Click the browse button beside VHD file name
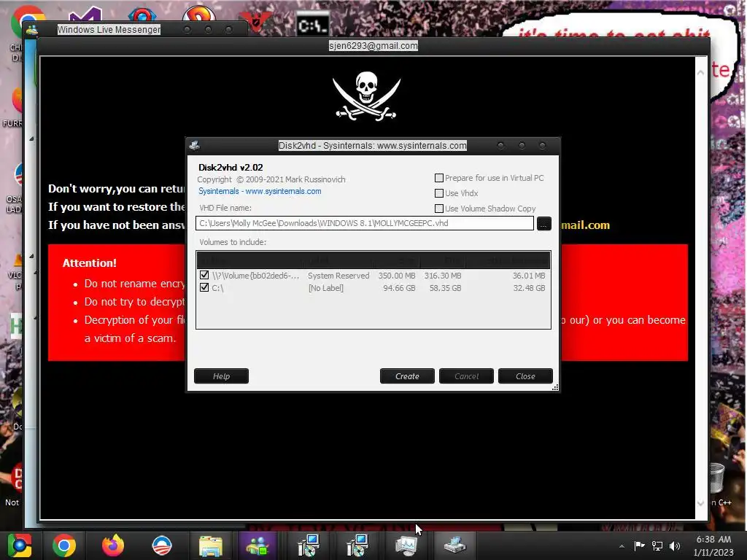The width and height of the screenshot is (747, 560). click(x=544, y=223)
